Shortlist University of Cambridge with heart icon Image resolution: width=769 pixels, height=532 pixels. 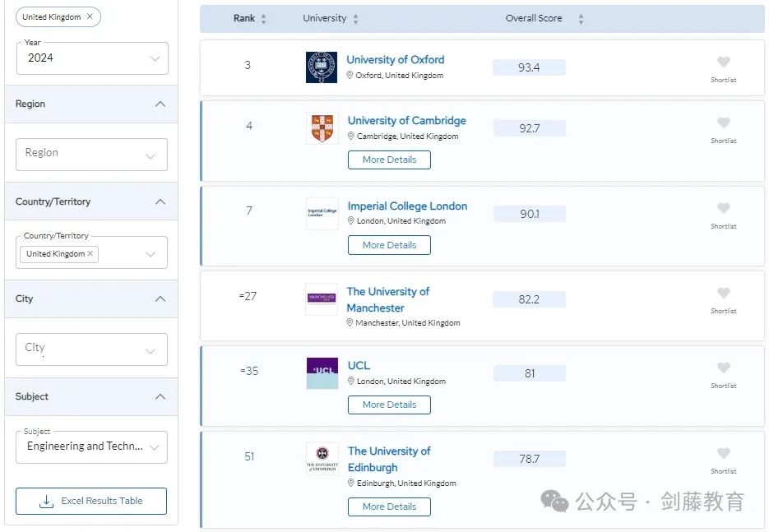[724, 123]
